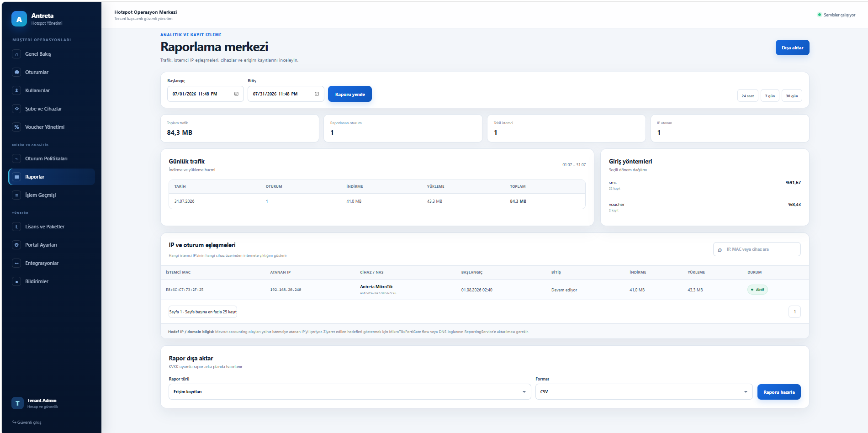Expand the Format CSV dropdown
The width and height of the screenshot is (868, 433).
point(644,392)
